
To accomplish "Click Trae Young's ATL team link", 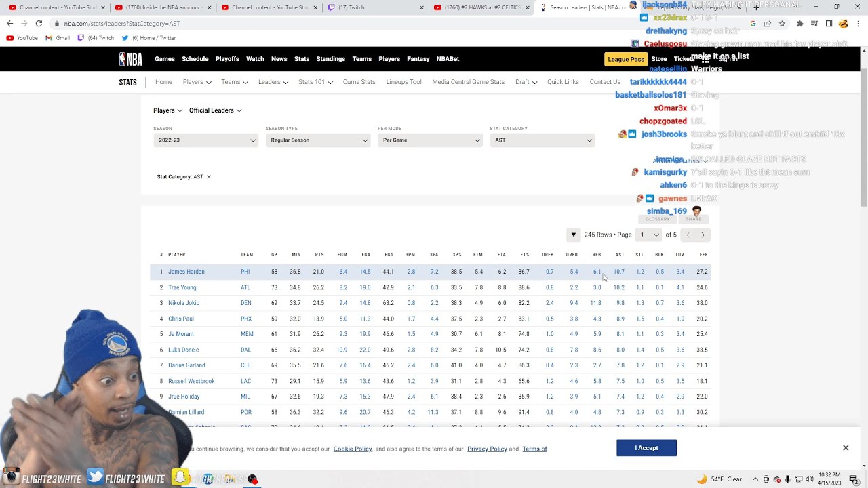I will point(245,287).
